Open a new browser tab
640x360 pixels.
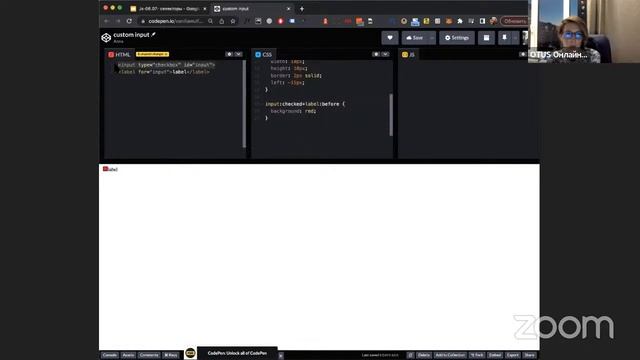click(x=302, y=9)
